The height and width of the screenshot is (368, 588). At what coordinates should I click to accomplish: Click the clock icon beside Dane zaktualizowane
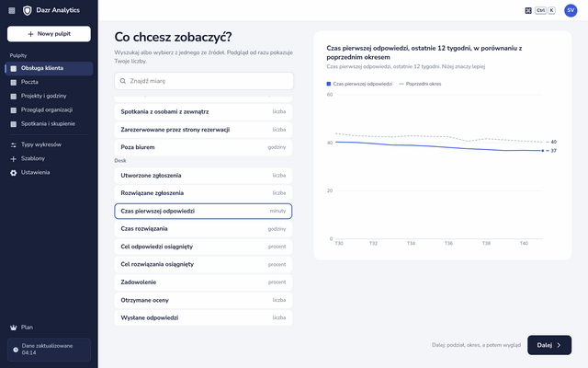(x=16, y=350)
